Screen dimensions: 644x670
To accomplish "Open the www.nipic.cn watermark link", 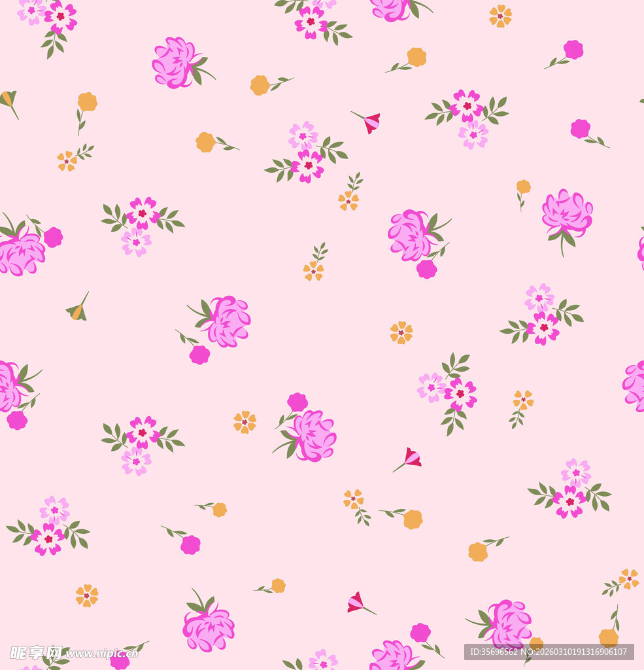I will point(101,654).
